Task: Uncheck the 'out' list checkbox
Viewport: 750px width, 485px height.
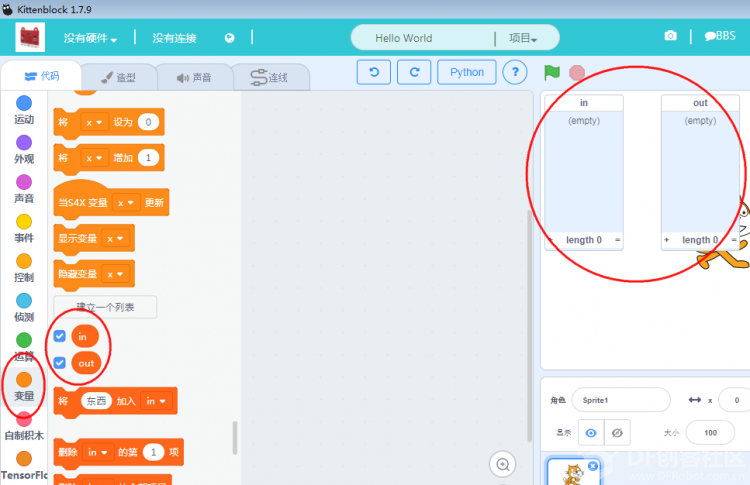Action: click(59, 363)
